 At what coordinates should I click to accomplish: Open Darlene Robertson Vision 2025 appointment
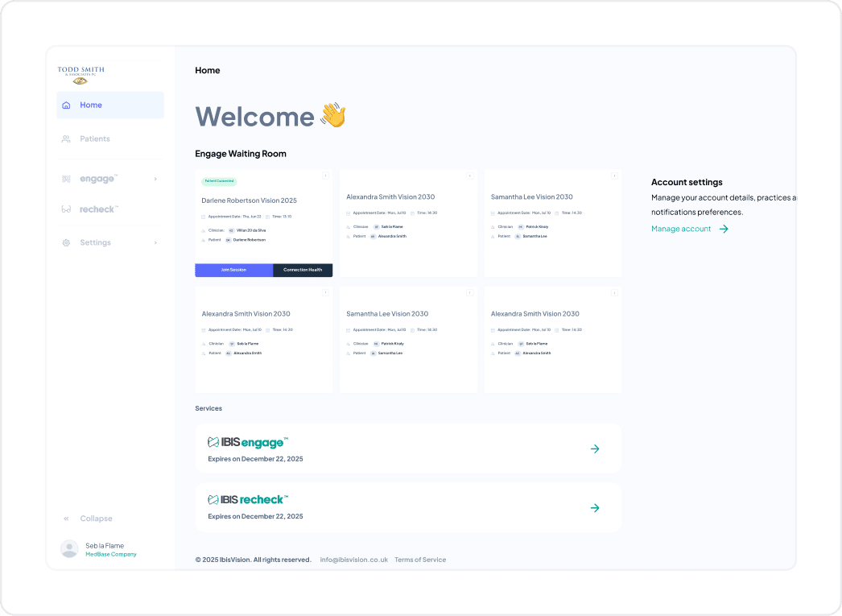[250, 201]
